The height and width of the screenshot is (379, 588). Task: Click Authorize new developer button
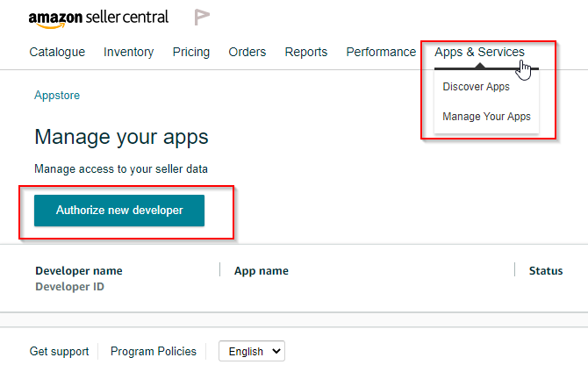pos(119,211)
